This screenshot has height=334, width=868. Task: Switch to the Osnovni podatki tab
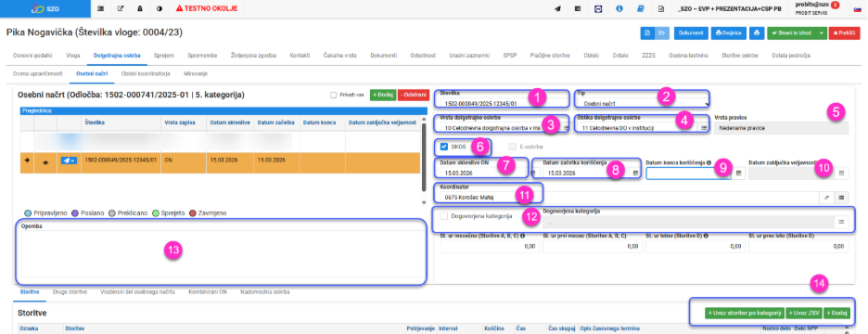(x=32, y=56)
